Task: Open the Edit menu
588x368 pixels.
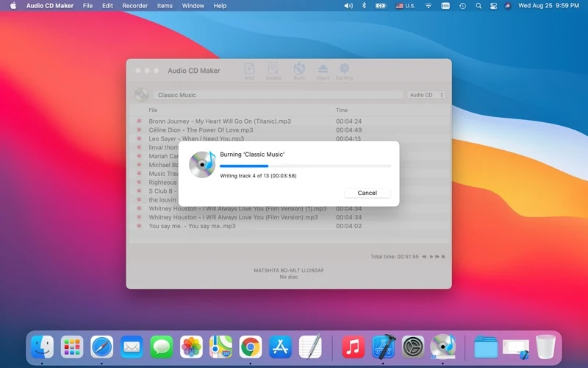Action: pos(107,6)
